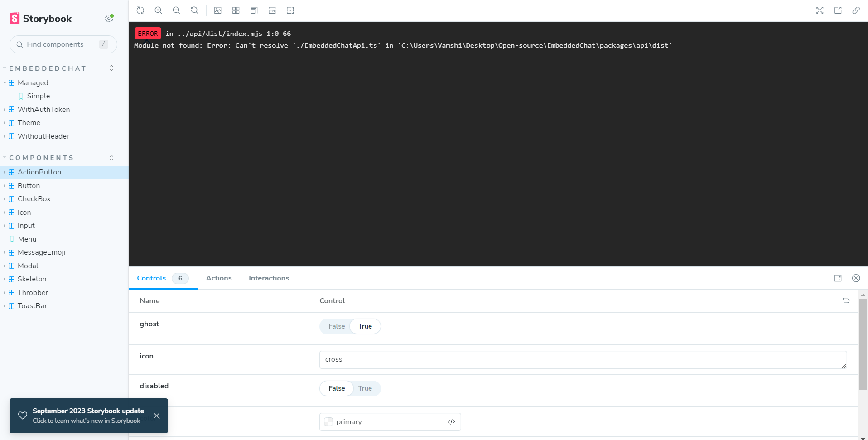Apply a grid to the preview

coord(236,10)
